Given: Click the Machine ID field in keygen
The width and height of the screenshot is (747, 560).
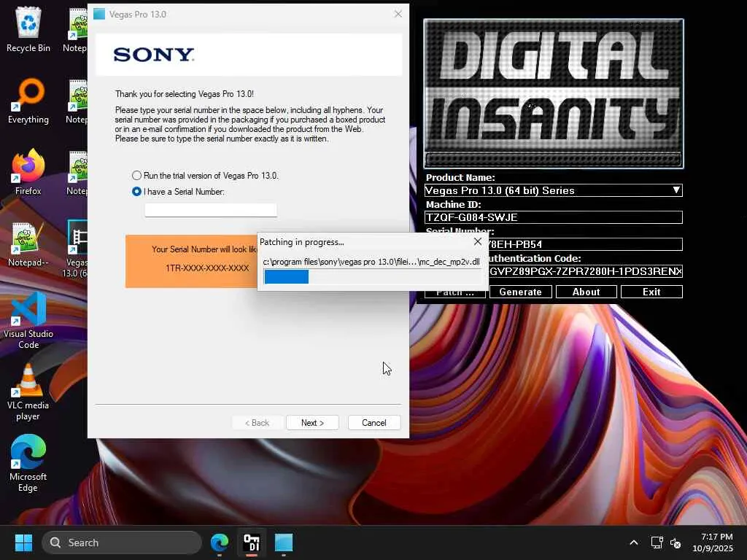Looking at the screenshot, I should pyautogui.click(x=553, y=217).
